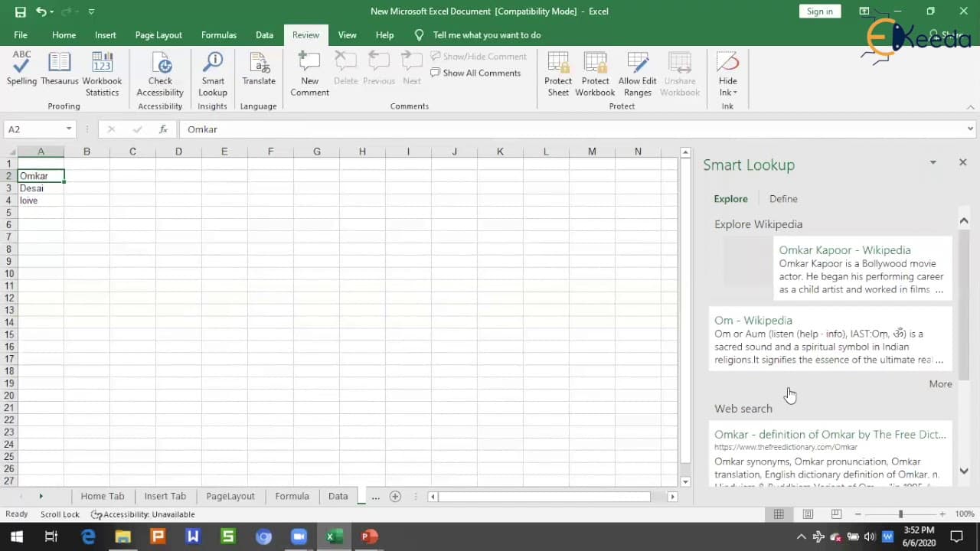Add a New Comment
This screenshot has height=551, width=980.
(309, 73)
